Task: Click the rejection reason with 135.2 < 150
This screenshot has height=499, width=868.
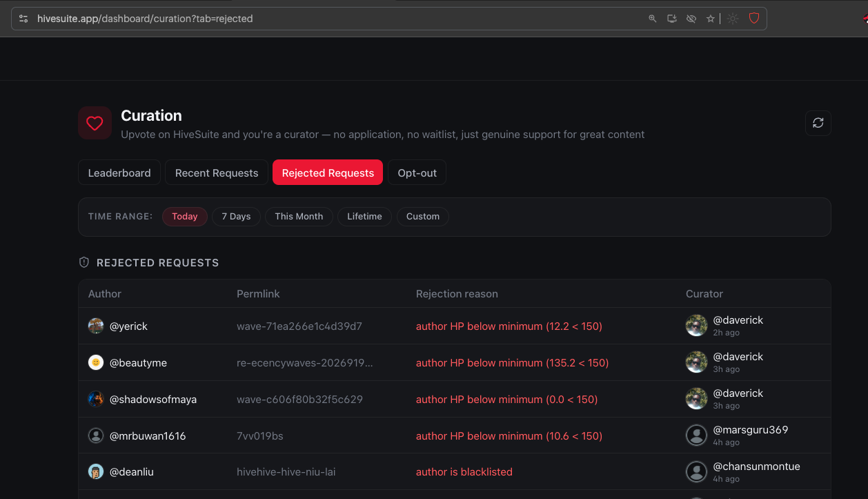Action: [512, 362]
